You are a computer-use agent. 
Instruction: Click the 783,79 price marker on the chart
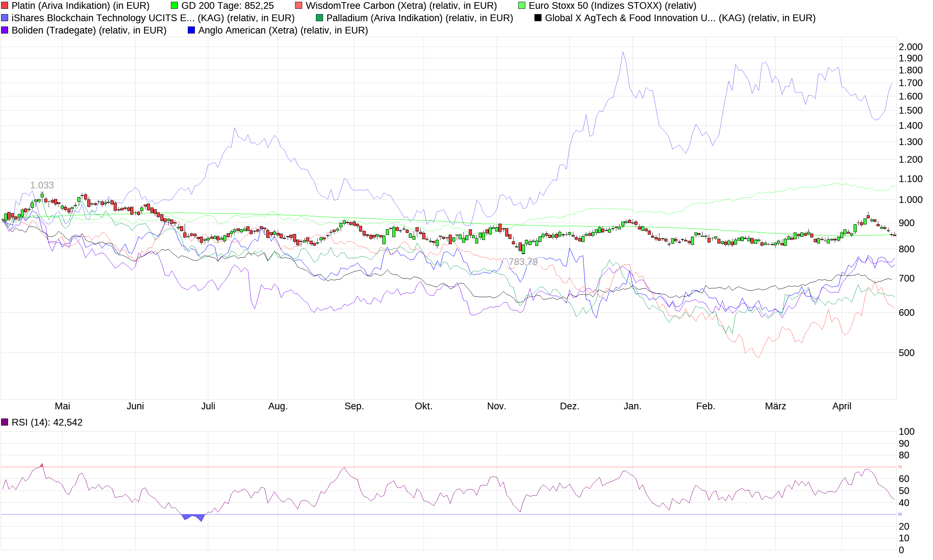[523, 261]
